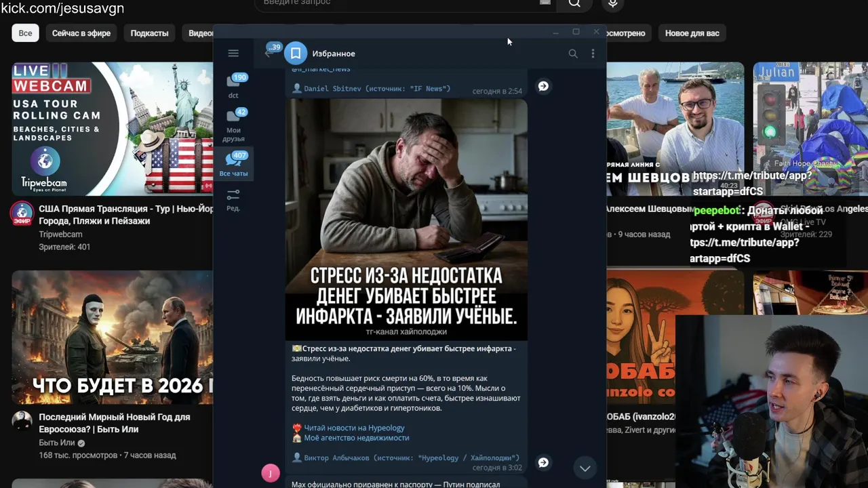Minimize the Telegram window
The width and height of the screenshot is (868, 488).
click(555, 32)
